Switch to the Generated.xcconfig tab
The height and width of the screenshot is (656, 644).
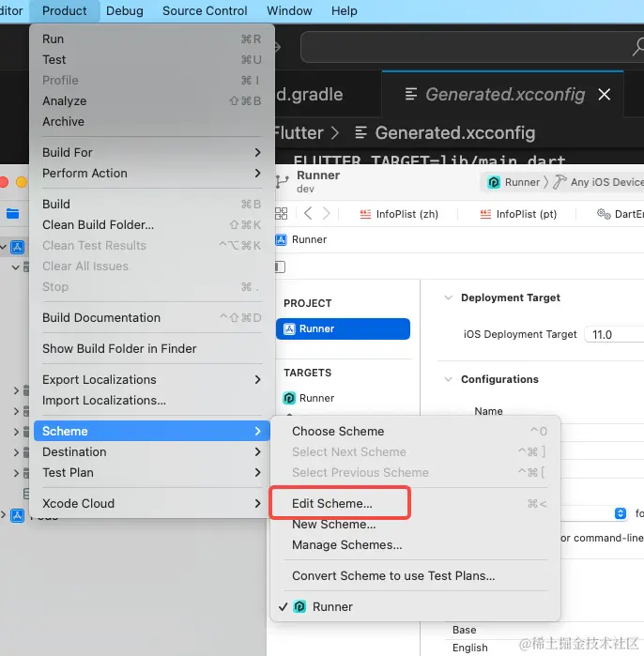pyautogui.click(x=505, y=95)
